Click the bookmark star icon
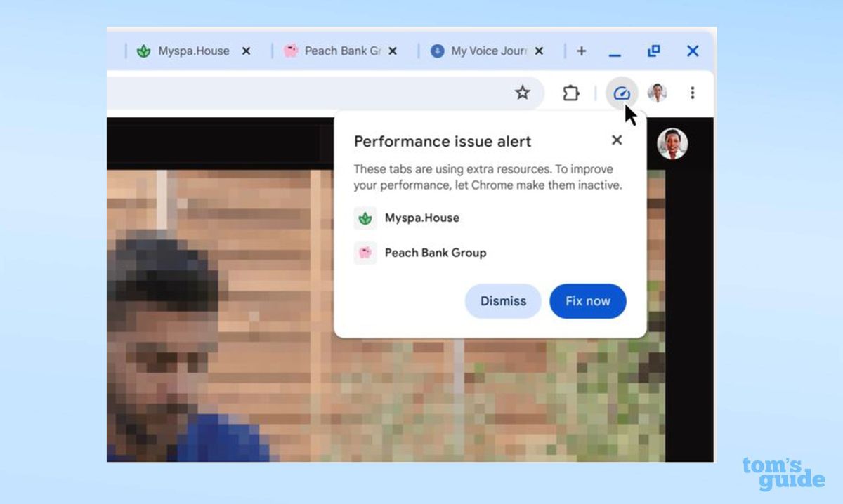The height and width of the screenshot is (504, 843). tap(523, 93)
